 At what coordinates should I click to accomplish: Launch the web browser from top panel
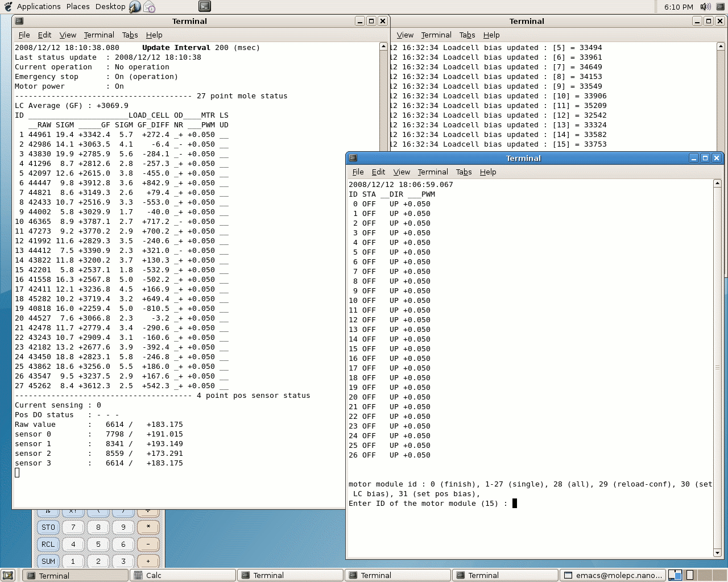click(135, 7)
